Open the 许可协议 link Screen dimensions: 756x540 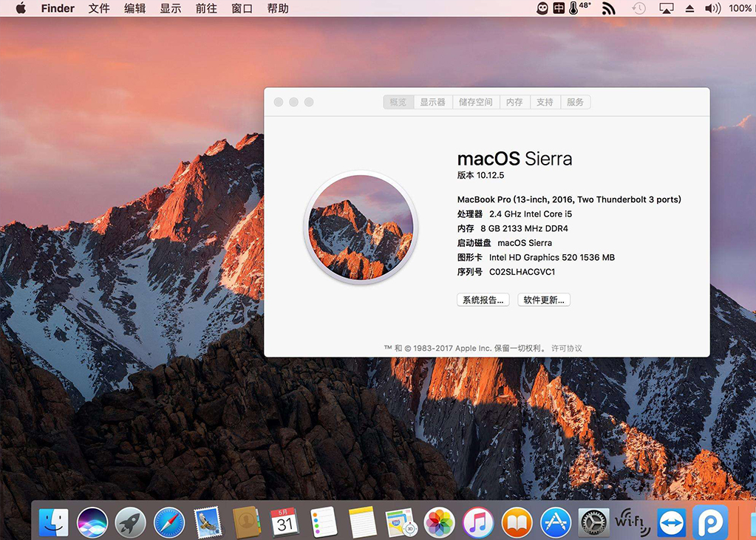(x=567, y=348)
